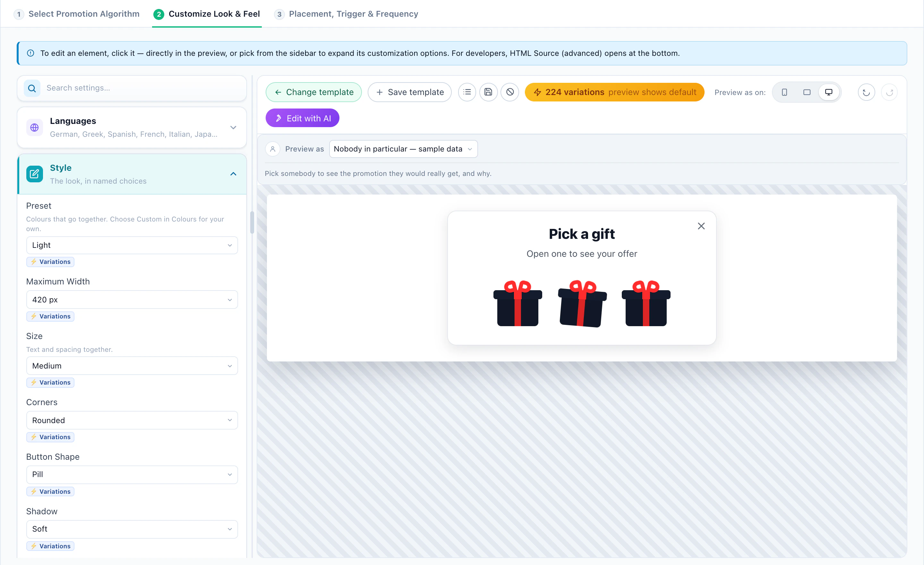Viewport: 924px width, 565px height.
Task: Click the redo arrow icon
Action: point(889,92)
